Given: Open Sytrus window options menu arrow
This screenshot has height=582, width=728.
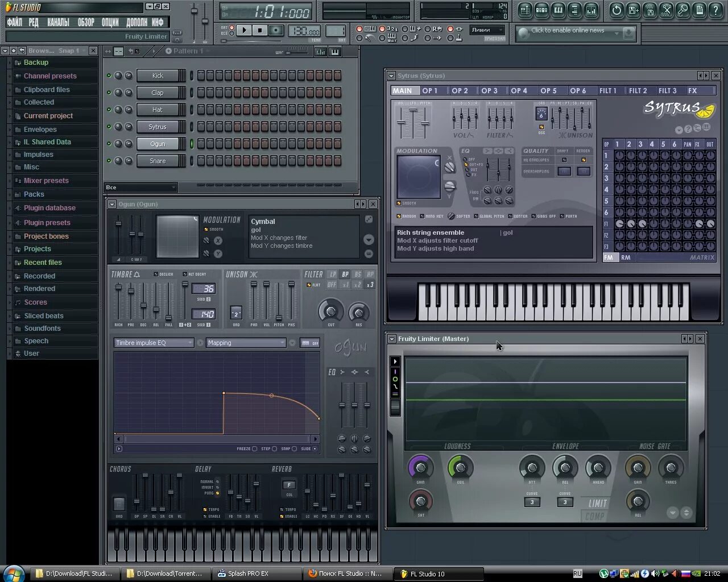Looking at the screenshot, I should 391,76.
